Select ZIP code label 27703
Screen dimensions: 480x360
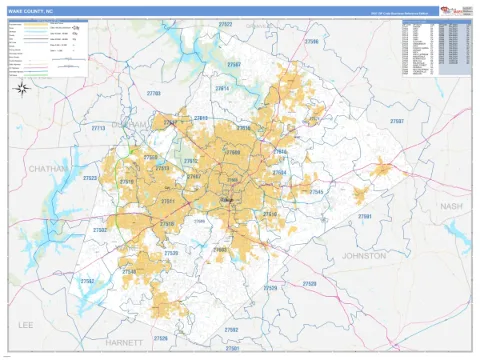(x=154, y=93)
